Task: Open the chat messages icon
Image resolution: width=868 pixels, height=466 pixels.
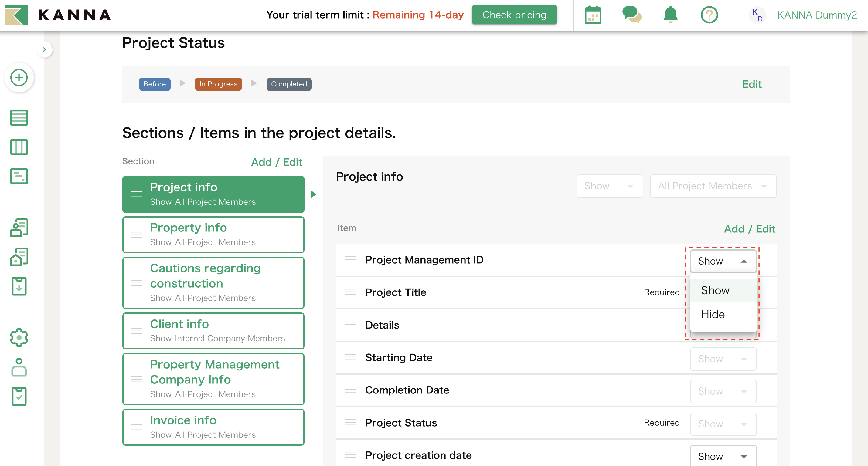Action: tap(631, 15)
